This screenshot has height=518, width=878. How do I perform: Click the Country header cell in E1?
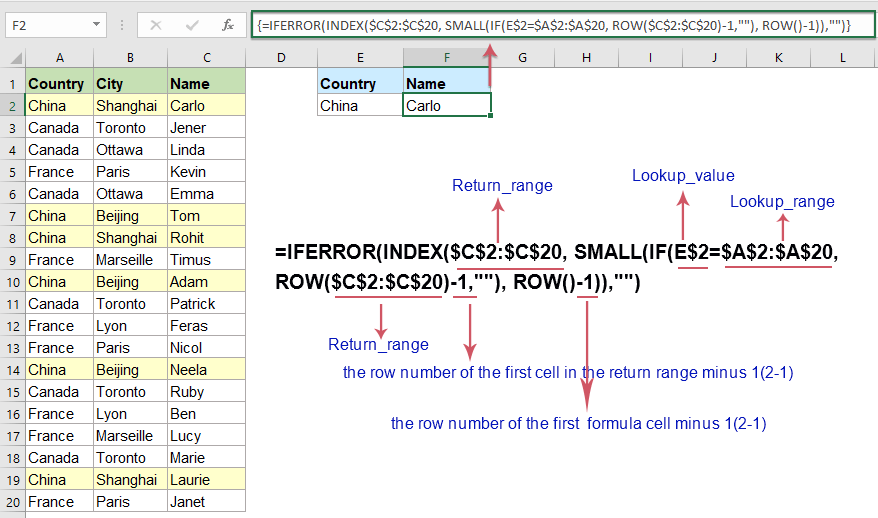pos(360,83)
